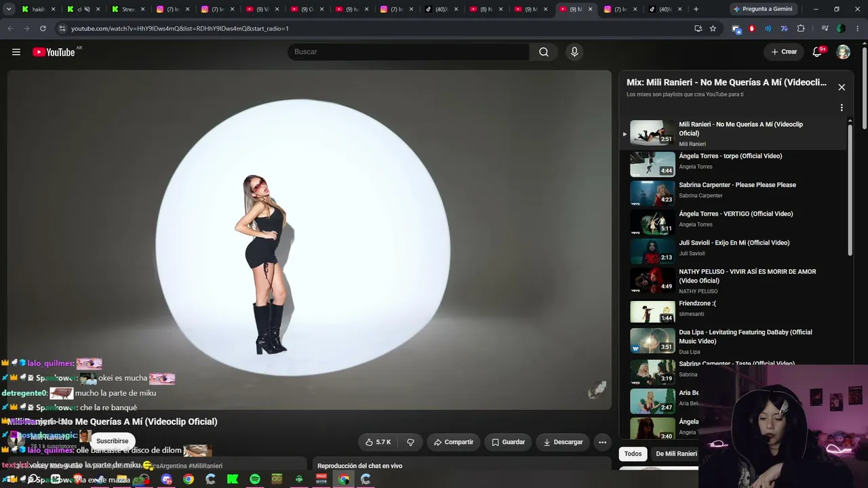The width and height of the screenshot is (868, 488).
Task: Open the YouTube notifications bell
Action: click(x=817, y=52)
